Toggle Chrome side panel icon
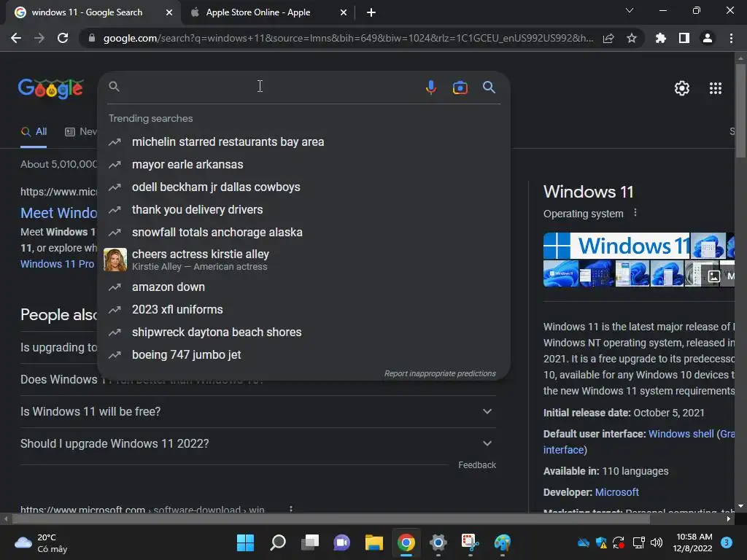This screenshot has height=560, width=747. point(684,38)
